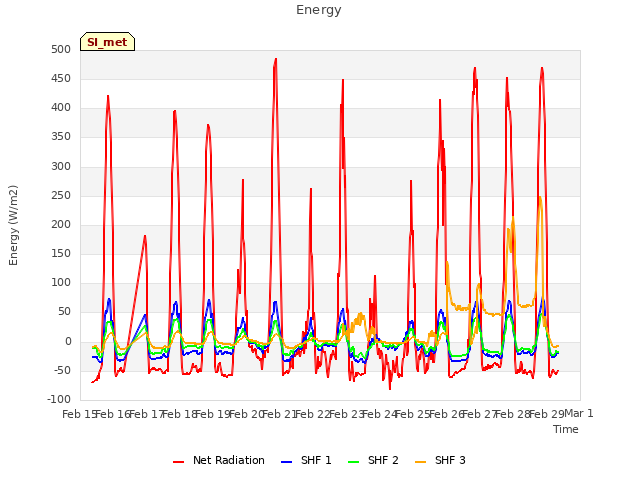Image resolution: width=640 pixels, height=480 pixels.
Task: Click the -100 y-axis tick label
Action: point(59,400)
